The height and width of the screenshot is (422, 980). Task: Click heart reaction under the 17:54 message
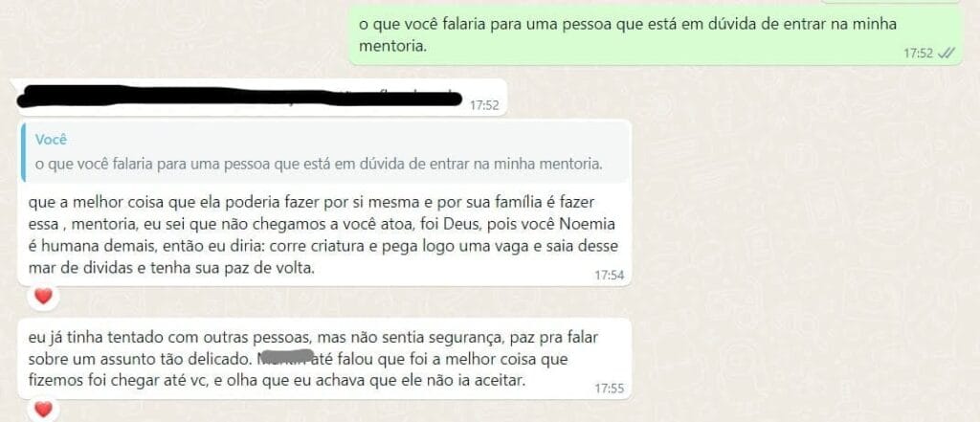point(43,297)
